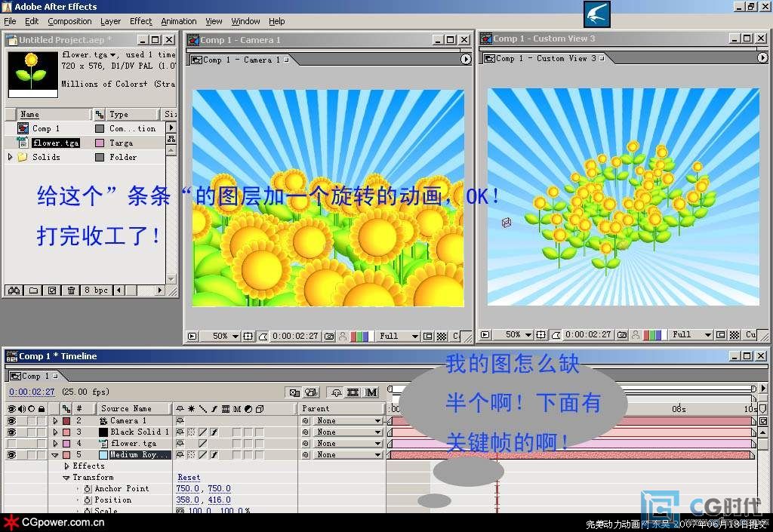
Task: Click flower thumbnail in Project window
Action: (33, 75)
